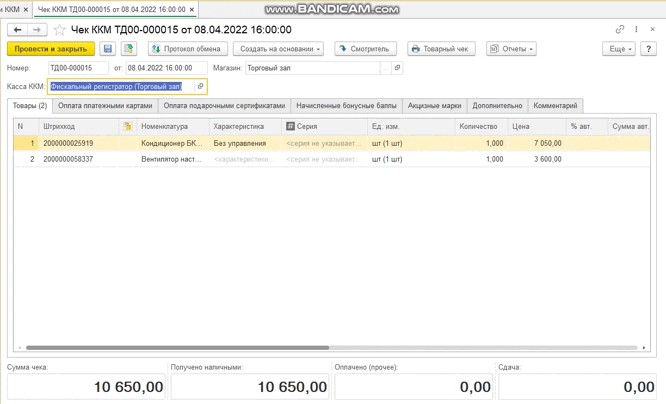The width and height of the screenshot is (666, 404).
Task: Expand Создать на основании dropdown
Action: [x=278, y=49]
